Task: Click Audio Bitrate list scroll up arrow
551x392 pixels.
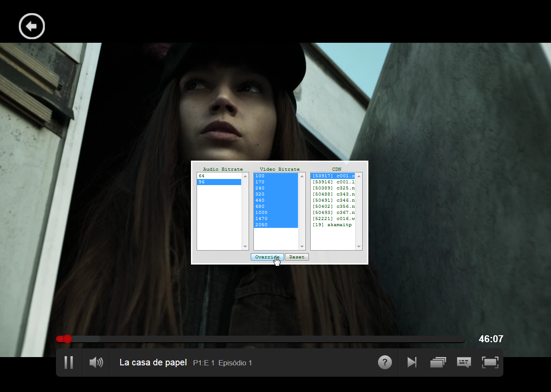Action: (x=245, y=176)
